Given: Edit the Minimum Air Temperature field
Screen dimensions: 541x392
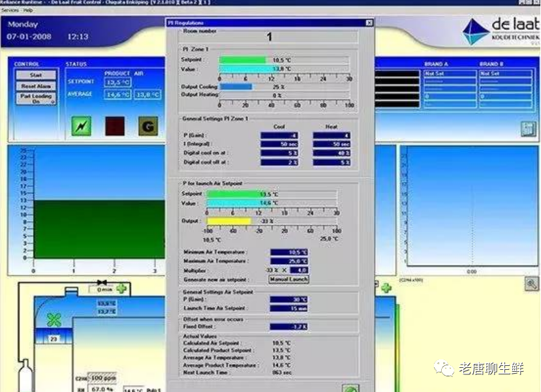Looking at the screenshot, I should pyautogui.click(x=289, y=252).
